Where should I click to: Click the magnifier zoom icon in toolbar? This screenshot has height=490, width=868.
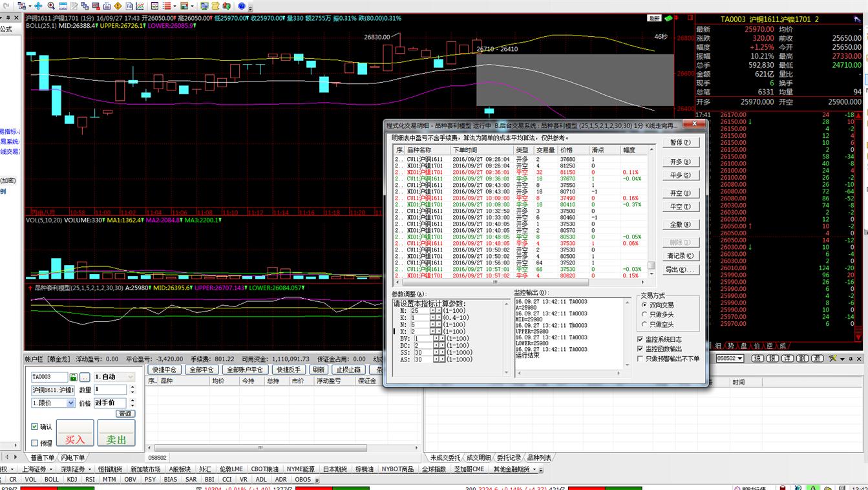point(51,6)
